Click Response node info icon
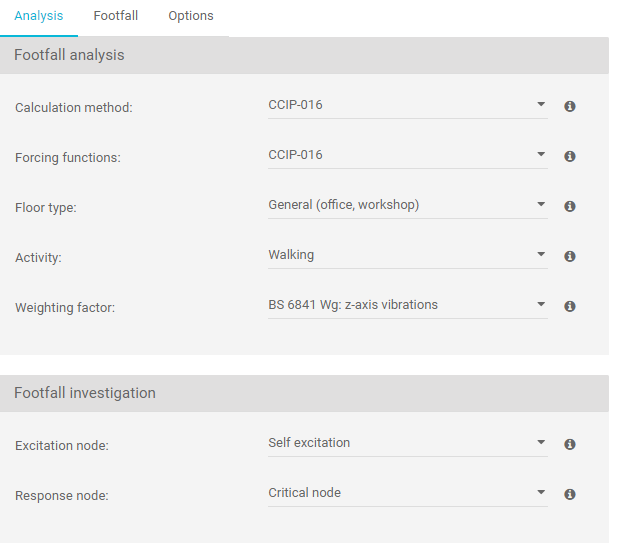Viewport: 620px width, 557px height. coord(570,494)
